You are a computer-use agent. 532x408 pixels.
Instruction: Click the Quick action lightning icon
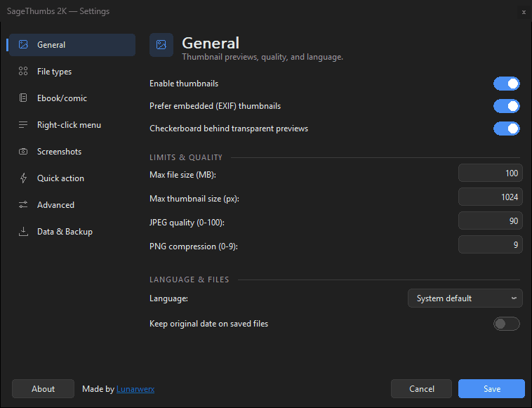(x=23, y=178)
